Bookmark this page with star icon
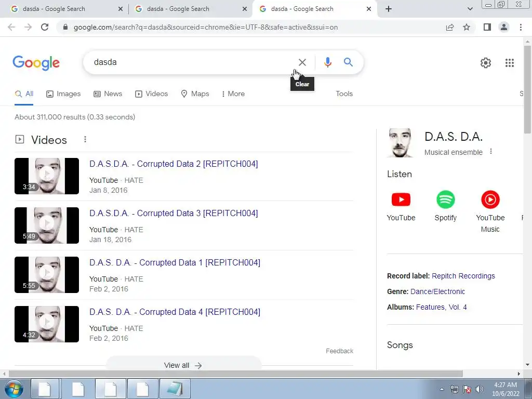This screenshot has width=532, height=399. (x=467, y=27)
